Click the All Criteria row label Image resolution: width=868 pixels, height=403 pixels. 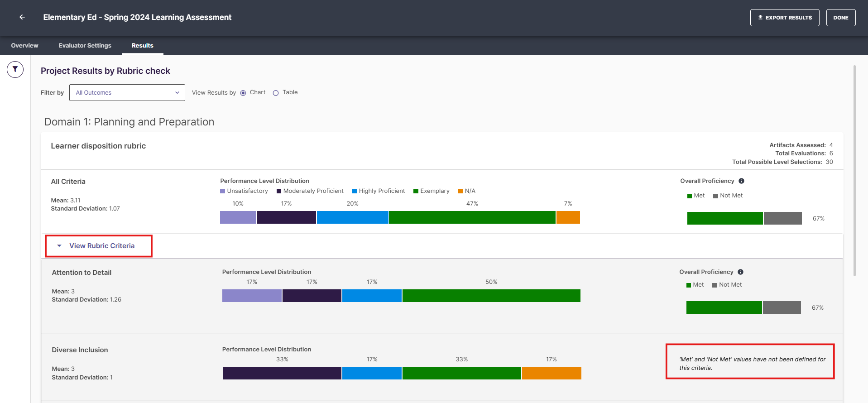pos(68,182)
